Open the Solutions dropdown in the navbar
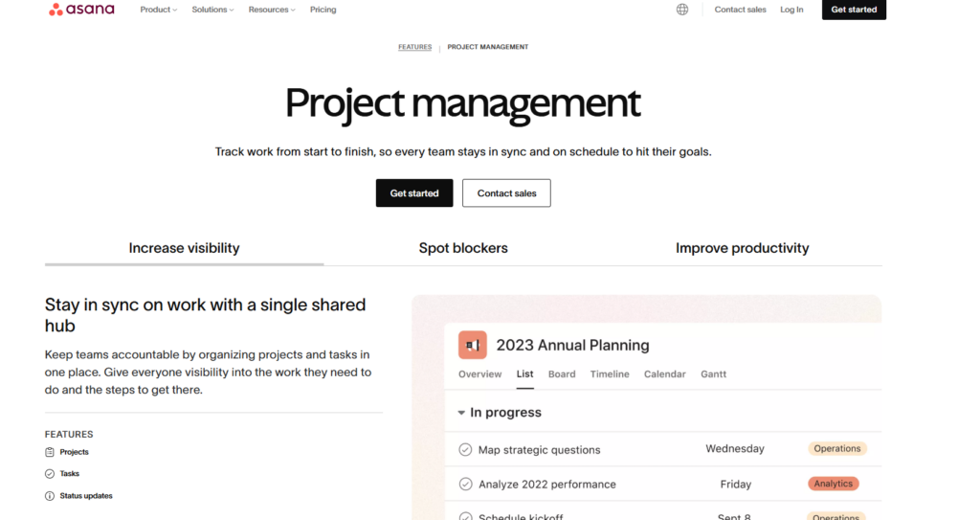Image resolution: width=980 pixels, height=520 pixels. (212, 10)
